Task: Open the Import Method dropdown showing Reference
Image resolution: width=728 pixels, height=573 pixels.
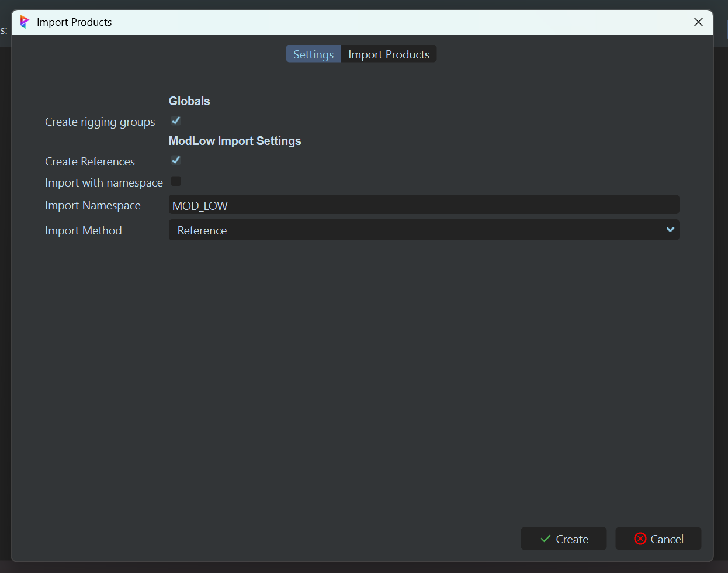Action: click(423, 230)
